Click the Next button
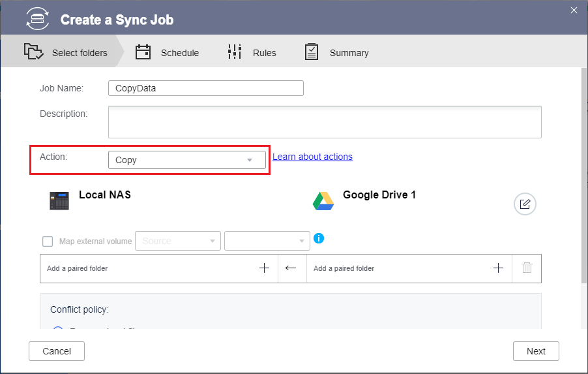 tap(536, 351)
